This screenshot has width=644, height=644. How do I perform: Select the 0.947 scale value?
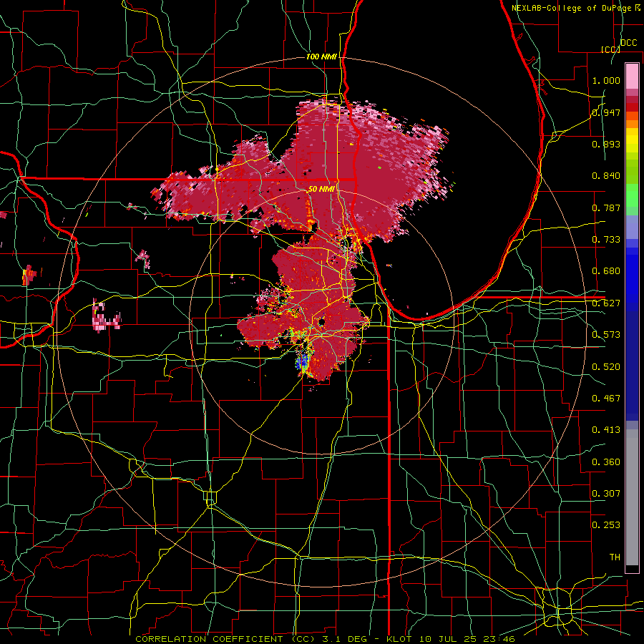coord(606,112)
